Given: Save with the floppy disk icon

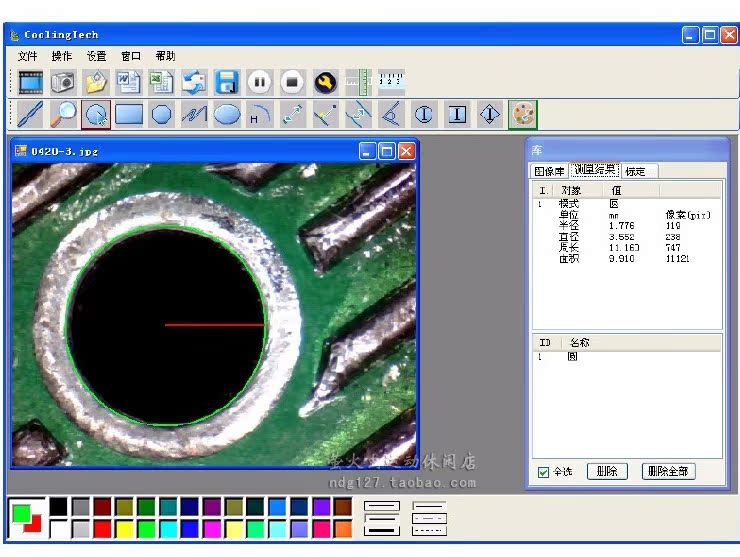Looking at the screenshot, I should point(227,82).
